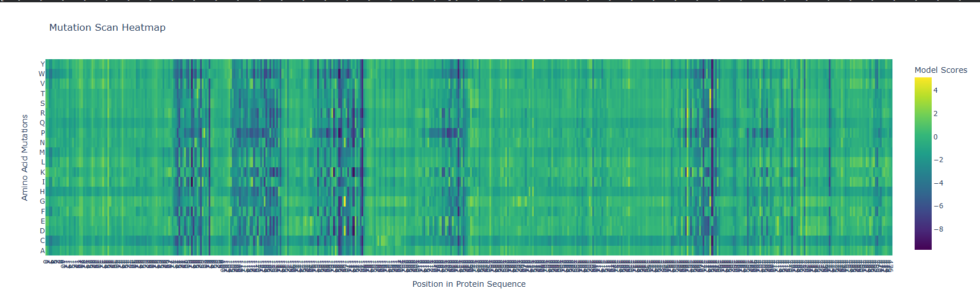Click y-axis tick label K

pyautogui.click(x=42, y=172)
